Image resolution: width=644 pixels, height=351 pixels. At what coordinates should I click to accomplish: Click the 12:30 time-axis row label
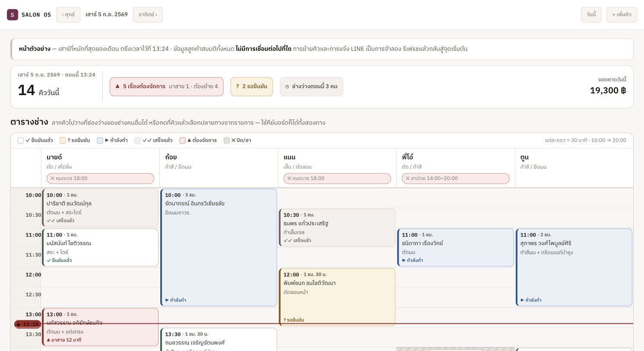[33, 295]
